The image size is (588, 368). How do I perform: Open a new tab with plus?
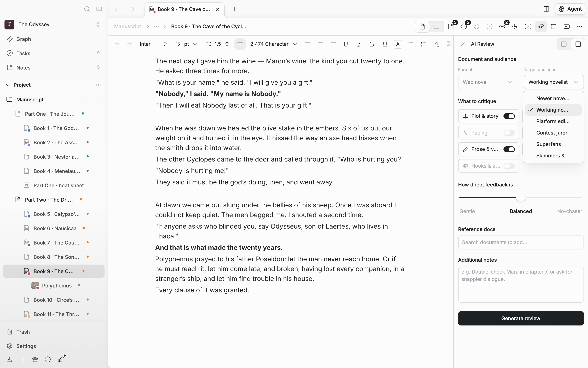(x=234, y=9)
